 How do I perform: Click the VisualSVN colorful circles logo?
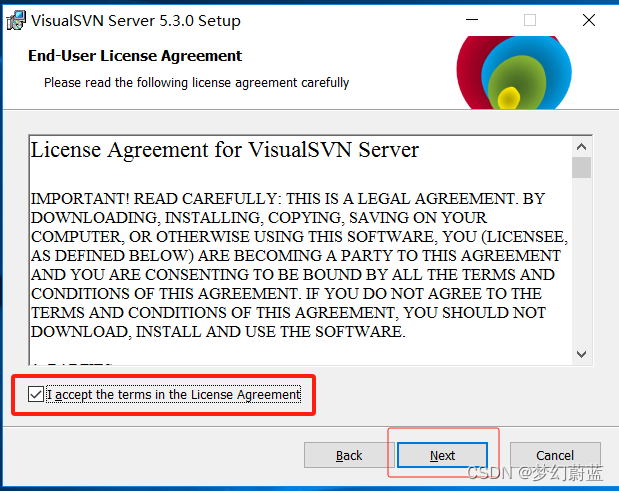(514, 73)
